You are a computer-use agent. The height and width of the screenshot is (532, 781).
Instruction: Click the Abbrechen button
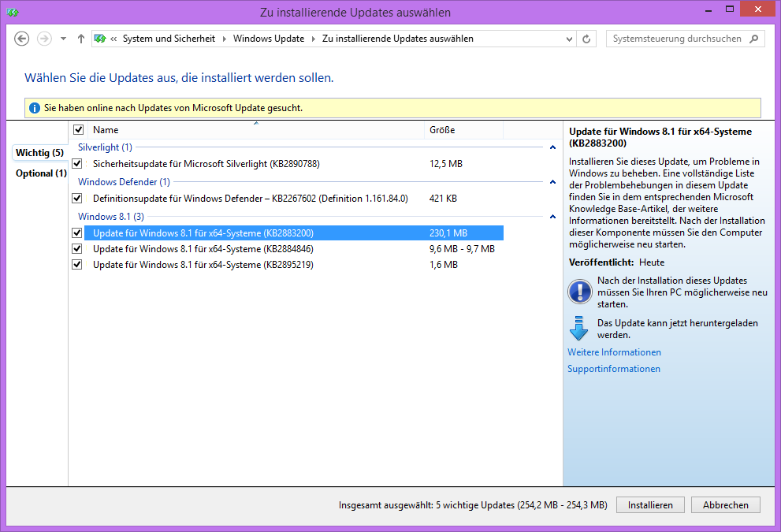726,504
